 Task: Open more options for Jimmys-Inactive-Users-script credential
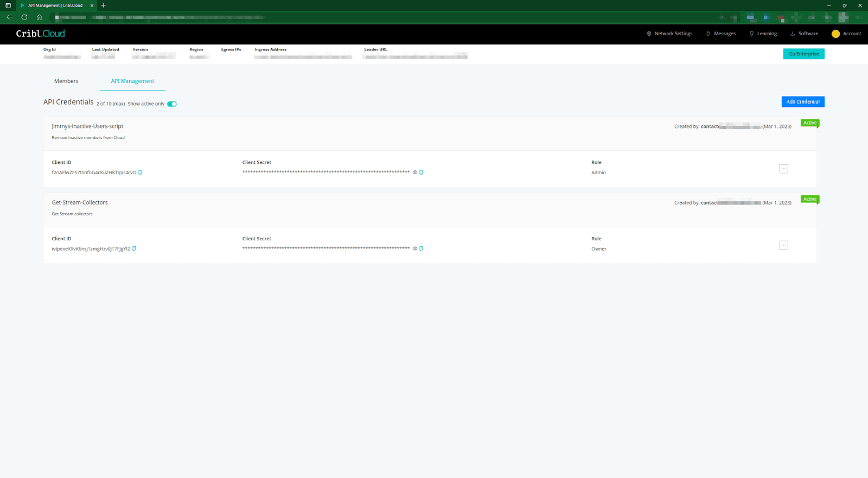coord(783,169)
